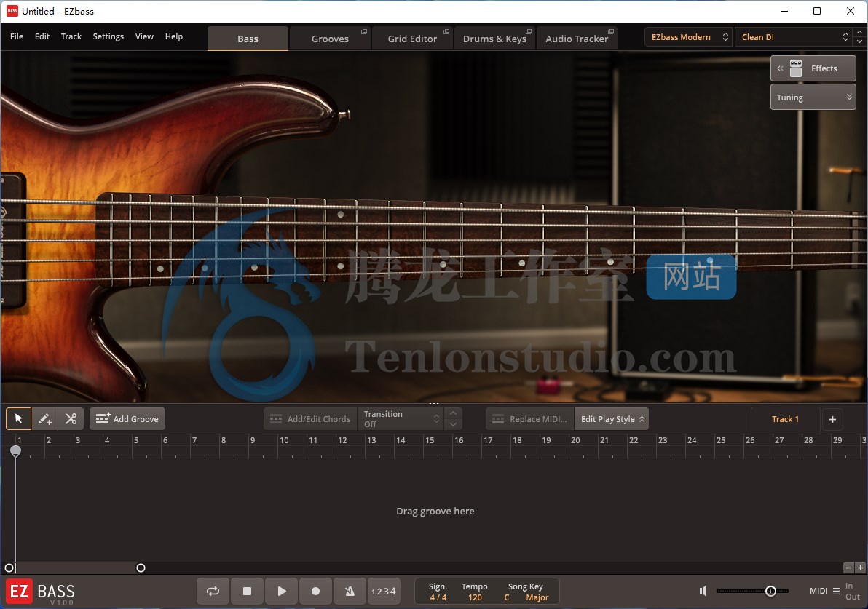Open Clean DI preset dropdown
Screen dimensions: 868x609
[794, 37]
